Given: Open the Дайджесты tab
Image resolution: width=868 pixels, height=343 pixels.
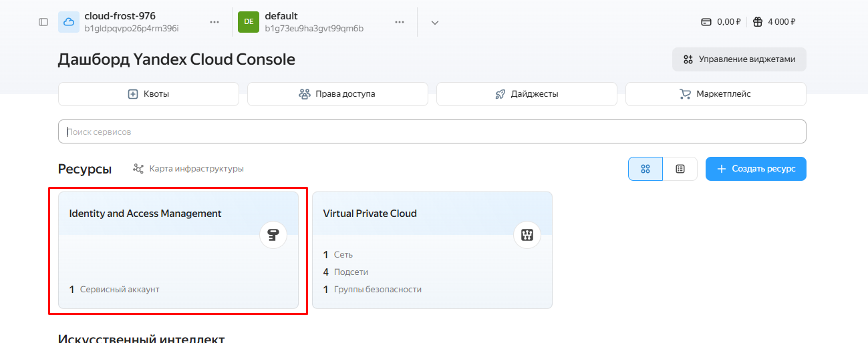Looking at the screenshot, I should coord(527,94).
